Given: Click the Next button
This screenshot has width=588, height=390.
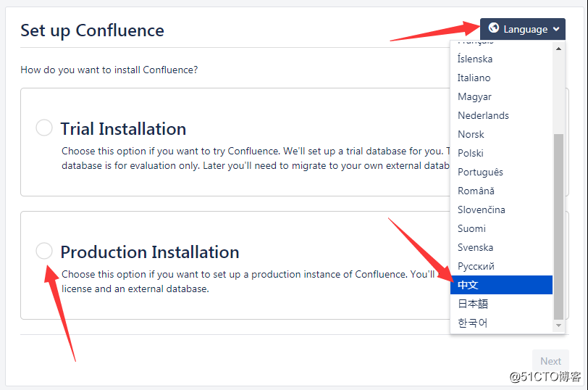Looking at the screenshot, I should 550,361.
